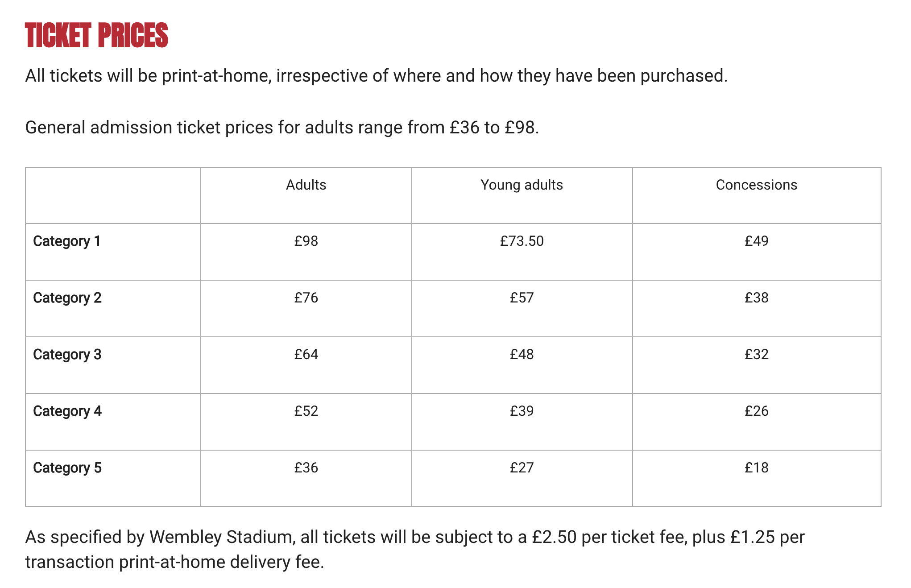The width and height of the screenshot is (911, 588).
Task: Click the Adults column header
Action: (x=306, y=185)
